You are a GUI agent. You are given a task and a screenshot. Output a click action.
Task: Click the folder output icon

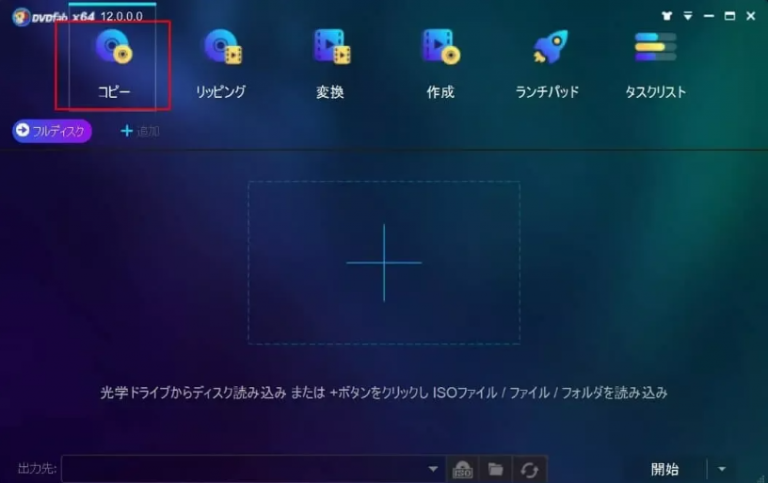494,469
